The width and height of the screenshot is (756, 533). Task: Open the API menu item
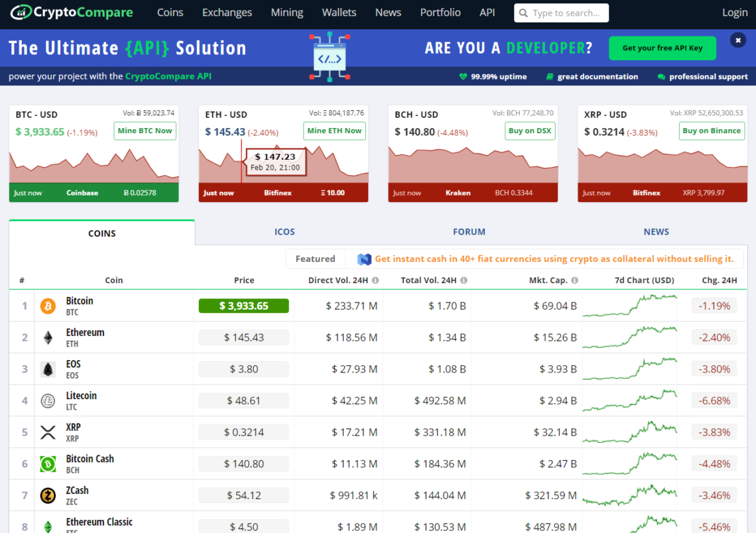click(487, 13)
